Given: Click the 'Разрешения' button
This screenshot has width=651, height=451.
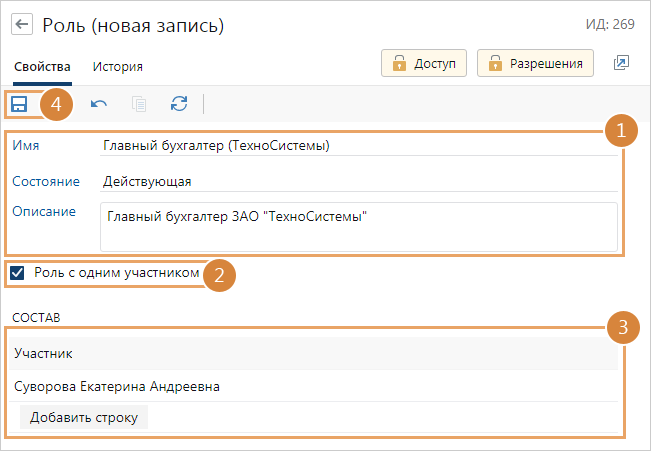Looking at the screenshot, I should click(535, 63).
